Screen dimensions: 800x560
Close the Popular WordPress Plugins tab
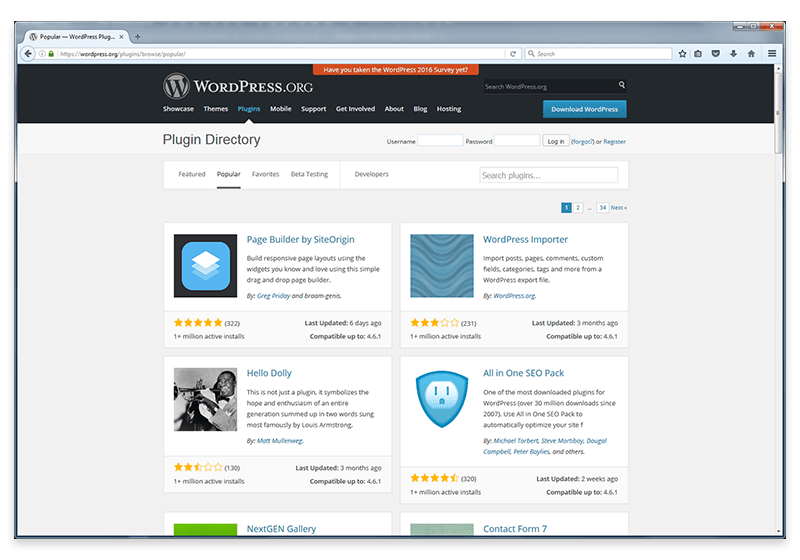tap(121, 37)
